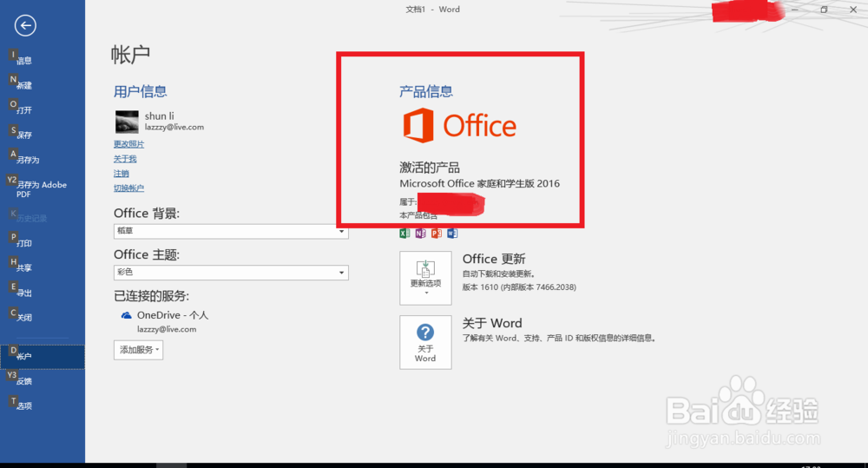Image resolution: width=868 pixels, height=468 pixels.
Task: Select 导出 in the sidebar
Action: 23,293
